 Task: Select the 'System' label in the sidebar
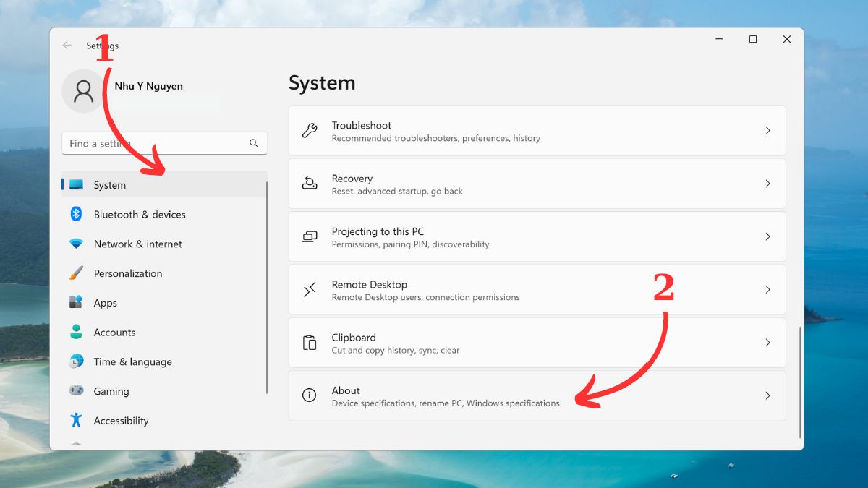tap(110, 185)
